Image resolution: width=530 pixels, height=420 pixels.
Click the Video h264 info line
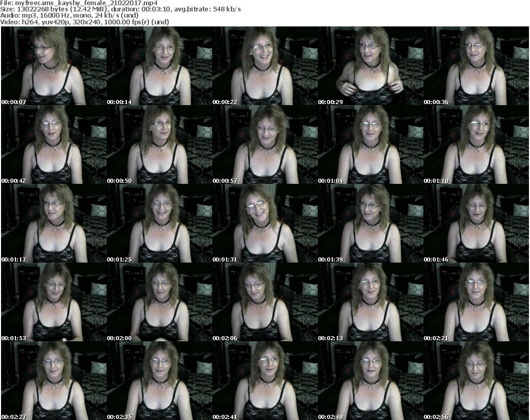[84, 22]
